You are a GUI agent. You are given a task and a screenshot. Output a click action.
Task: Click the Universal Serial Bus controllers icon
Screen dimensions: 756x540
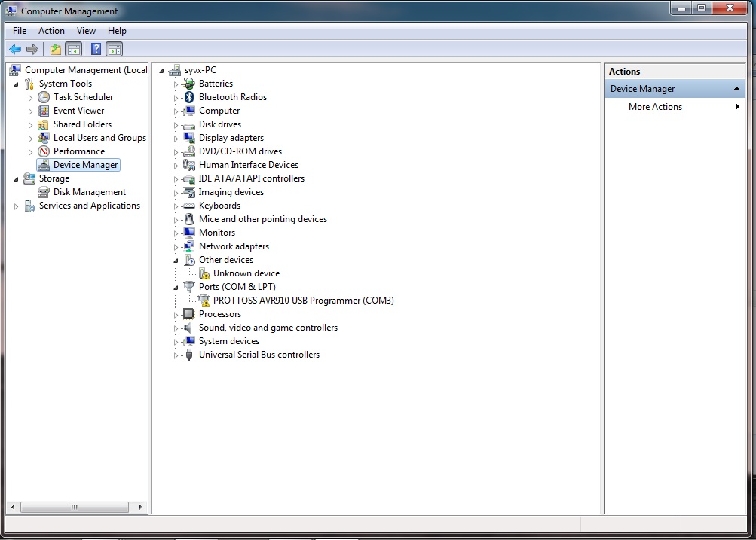pyautogui.click(x=189, y=355)
